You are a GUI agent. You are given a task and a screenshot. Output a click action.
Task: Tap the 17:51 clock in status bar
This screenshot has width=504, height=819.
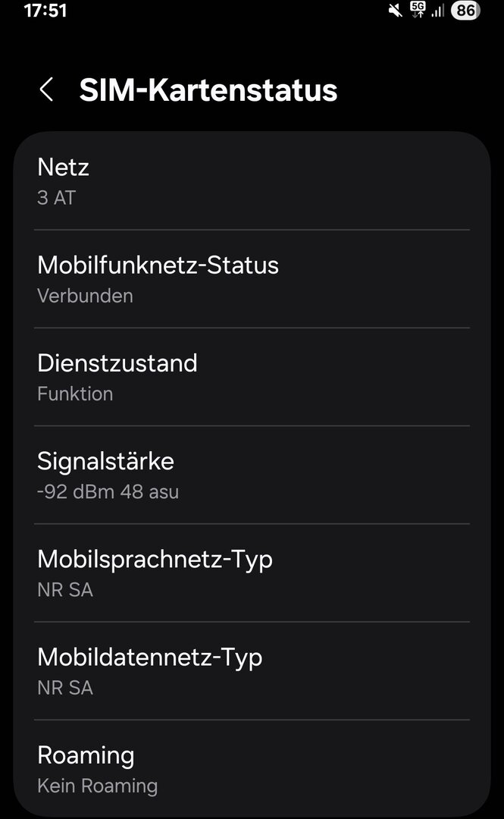pyautogui.click(x=45, y=11)
